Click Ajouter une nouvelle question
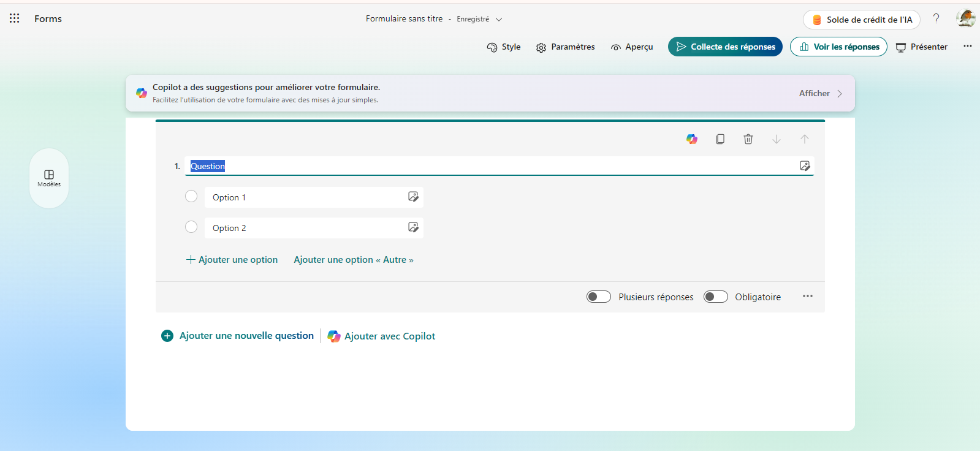This screenshot has width=980, height=451. 238,336
